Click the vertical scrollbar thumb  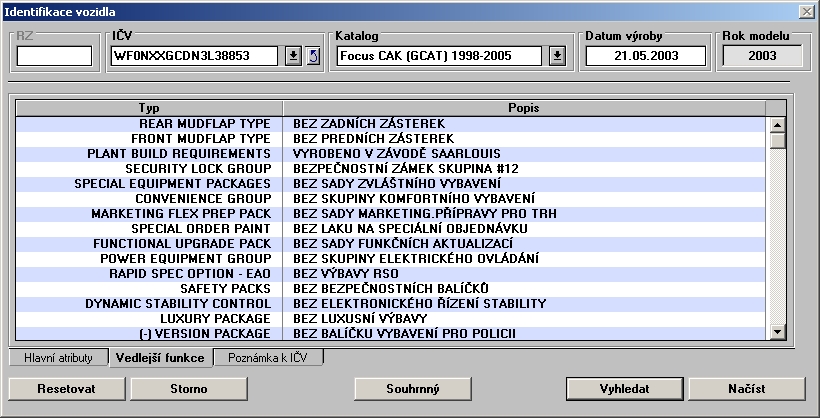777,140
